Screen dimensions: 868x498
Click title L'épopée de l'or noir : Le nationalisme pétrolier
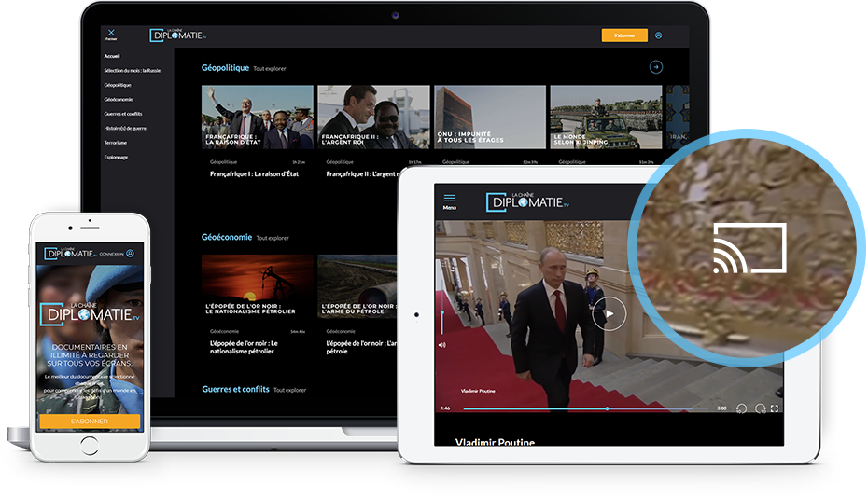click(245, 348)
